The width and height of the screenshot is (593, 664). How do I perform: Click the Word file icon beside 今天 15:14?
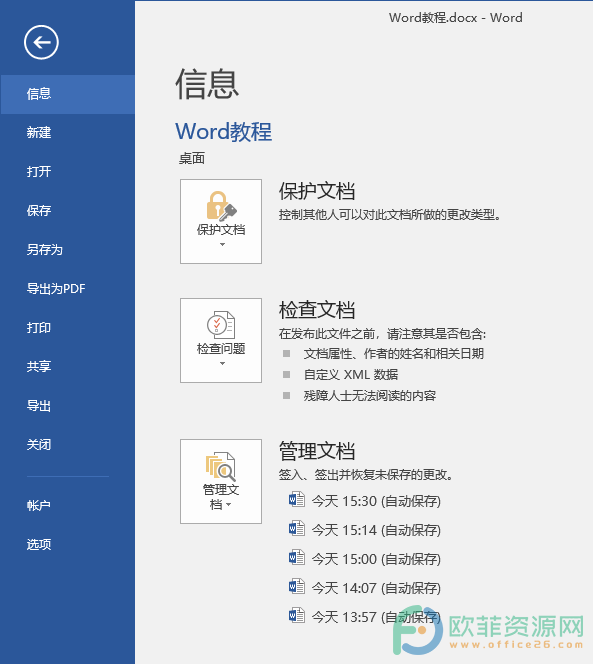pos(296,528)
